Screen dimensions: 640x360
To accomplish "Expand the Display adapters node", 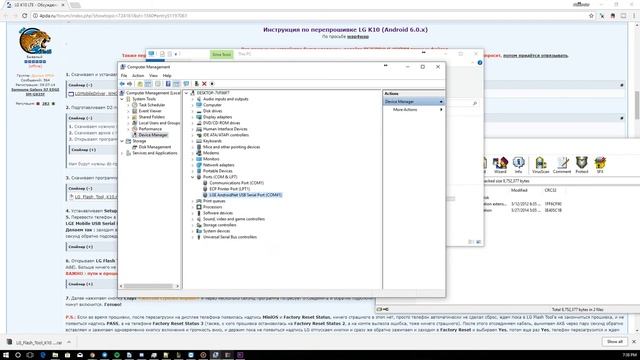I will tap(193, 117).
